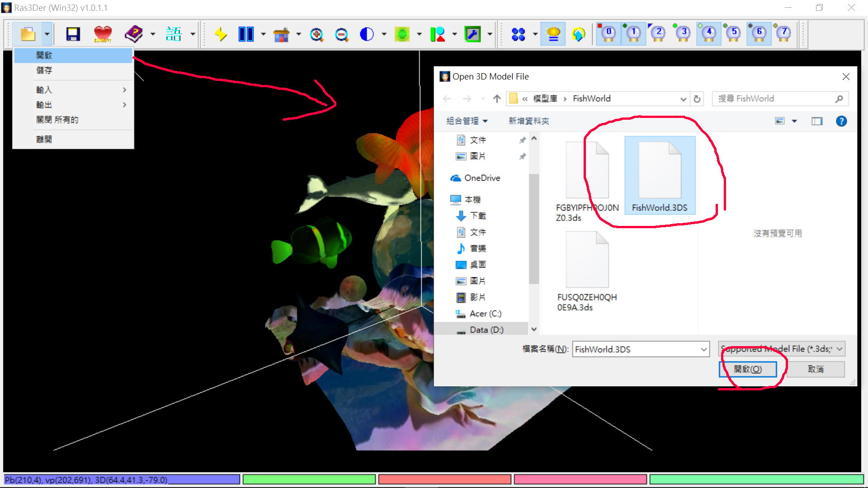Image resolution: width=868 pixels, height=488 pixels.
Task: Click the zoom out magnifier icon
Action: pos(342,34)
